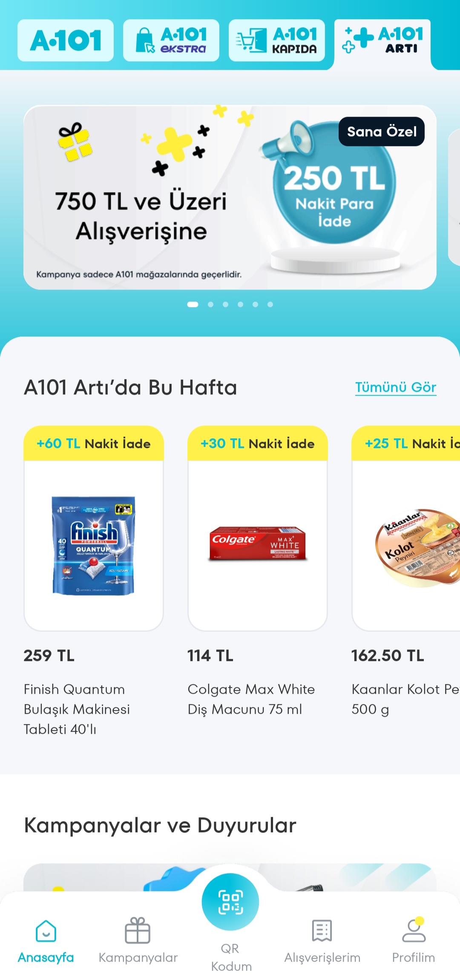Switch to A101 Ekstra tab
The image size is (460, 980).
(x=171, y=40)
